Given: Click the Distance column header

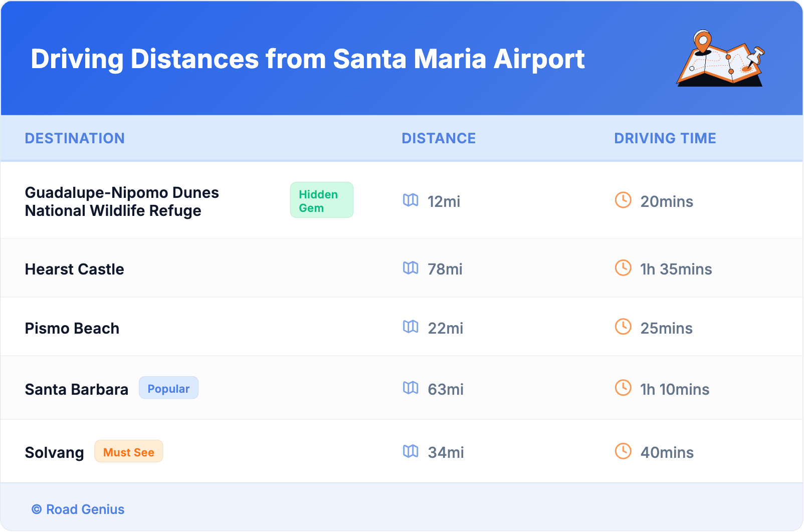Looking at the screenshot, I should pos(439,138).
